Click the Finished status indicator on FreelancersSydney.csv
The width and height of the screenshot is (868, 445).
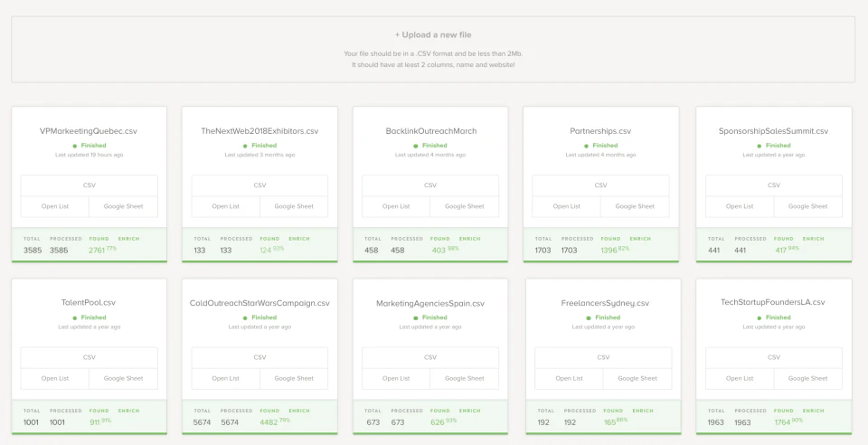point(603,317)
